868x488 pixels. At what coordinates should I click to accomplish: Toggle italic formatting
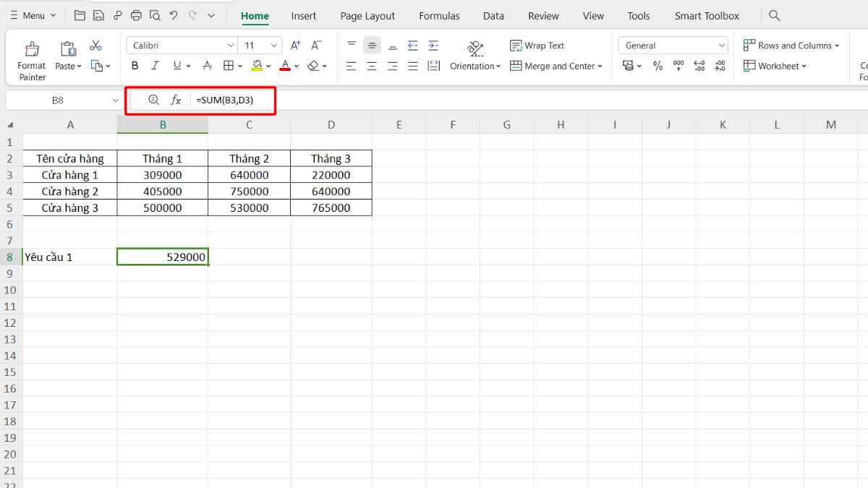click(x=154, y=65)
